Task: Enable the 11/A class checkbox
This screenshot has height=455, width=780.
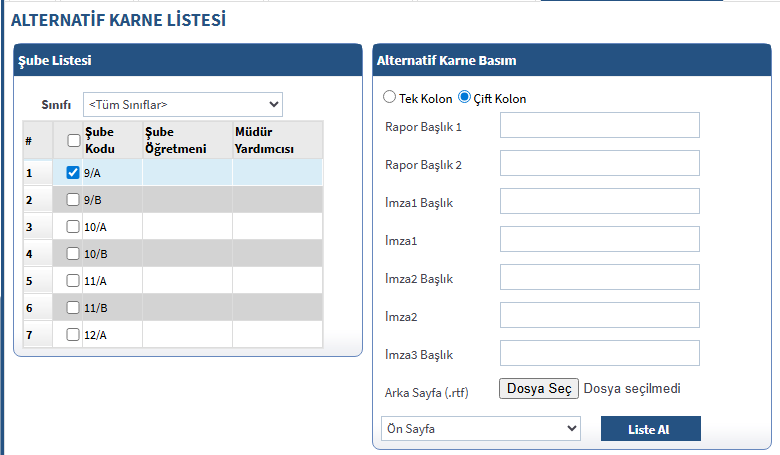Action: [x=73, y=281]
